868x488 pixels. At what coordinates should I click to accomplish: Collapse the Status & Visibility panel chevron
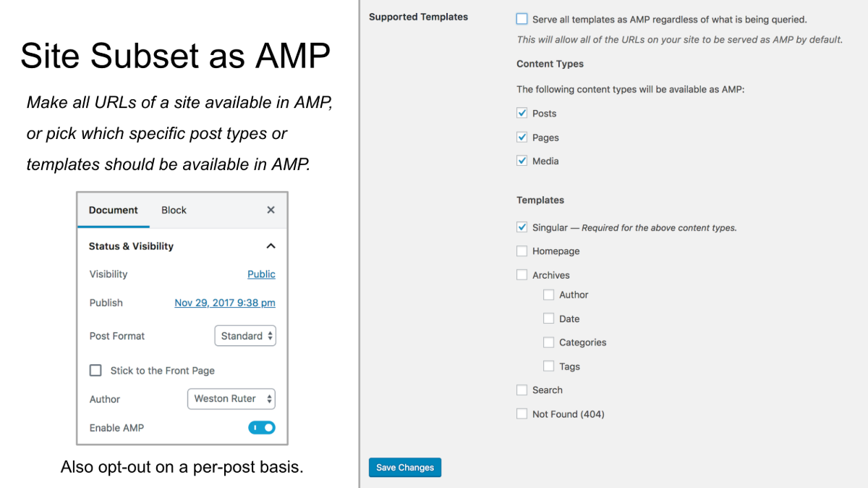point(271,246)
